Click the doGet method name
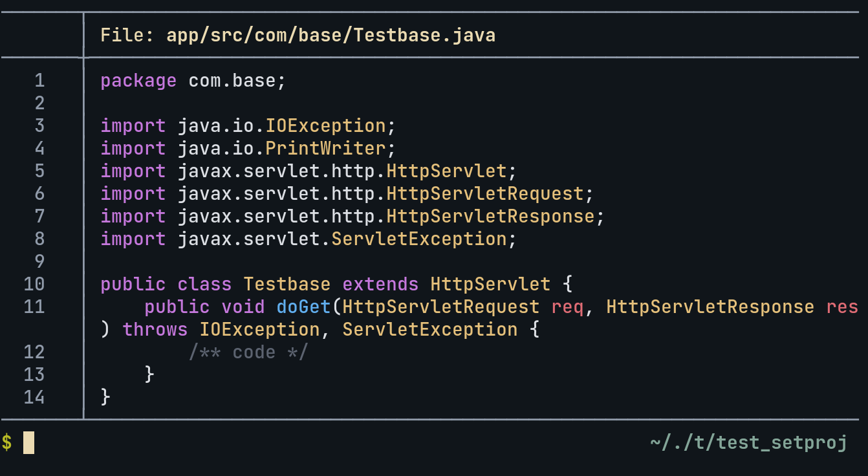This screenshot has height=476, width=868. [303, 307]
